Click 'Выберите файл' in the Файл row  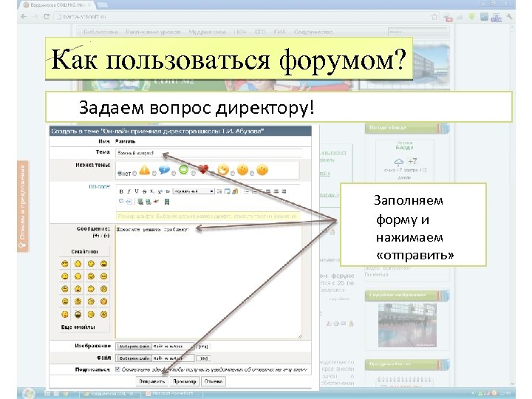point(134,358)
